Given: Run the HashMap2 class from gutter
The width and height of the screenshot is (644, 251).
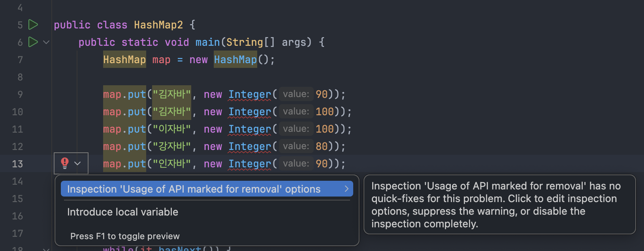Looking at the screenshot, I should click(34, 25).
